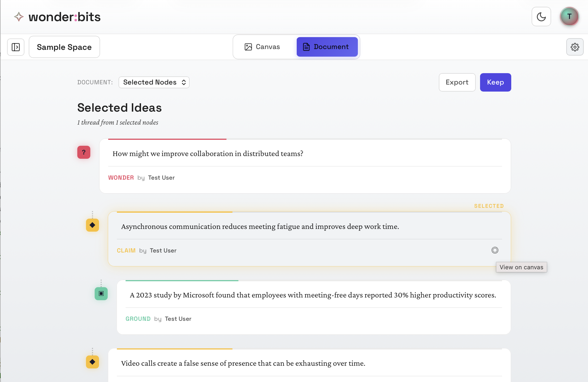
Task: Click the Microsoft study Ground card text
Action: point(313,295)
